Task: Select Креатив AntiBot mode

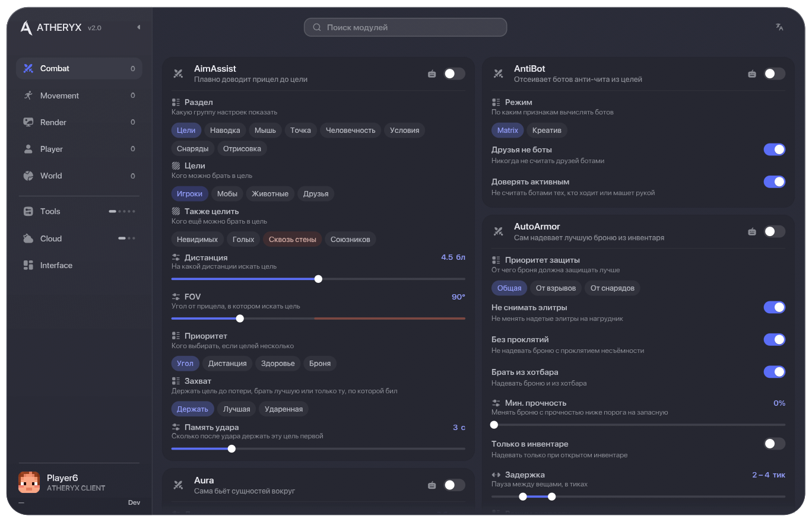Action: [547, 130]
